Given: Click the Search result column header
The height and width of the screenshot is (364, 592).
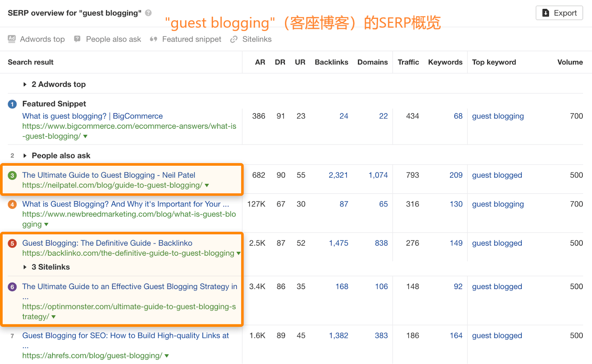Looking at the screenshot, I should tap(31, 62).
